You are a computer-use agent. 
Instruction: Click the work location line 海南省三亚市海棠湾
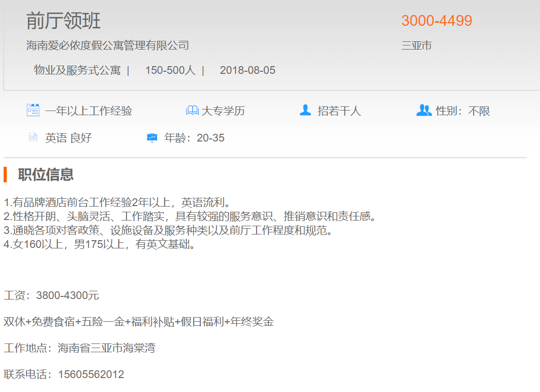tap(106, 348)
